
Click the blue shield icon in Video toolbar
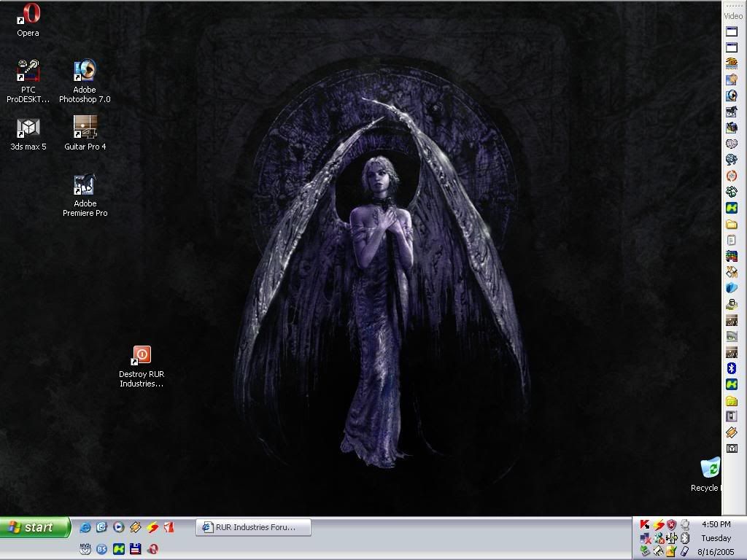pyautogui.click(x=732, y=288)
